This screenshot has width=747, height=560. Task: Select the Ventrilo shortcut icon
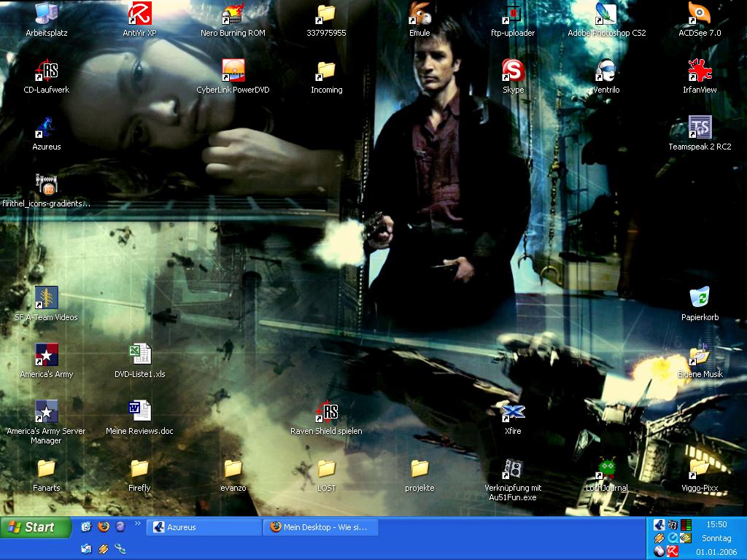[606, 71]
